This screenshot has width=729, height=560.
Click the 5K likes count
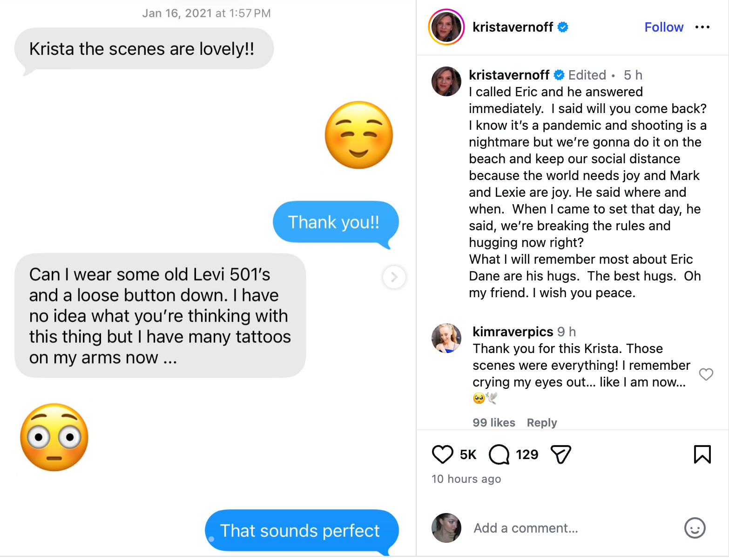[468, 454]
